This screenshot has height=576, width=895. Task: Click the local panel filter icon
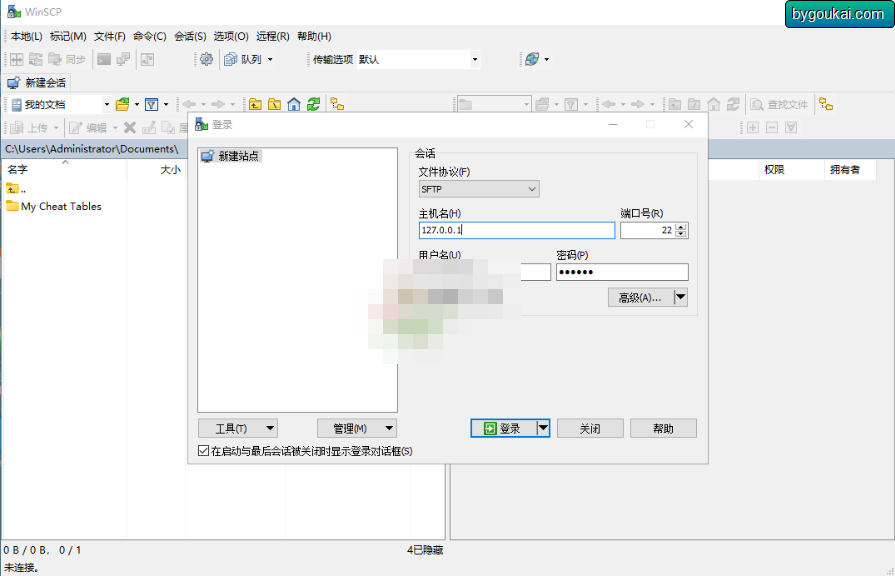[x=151, y=104]
